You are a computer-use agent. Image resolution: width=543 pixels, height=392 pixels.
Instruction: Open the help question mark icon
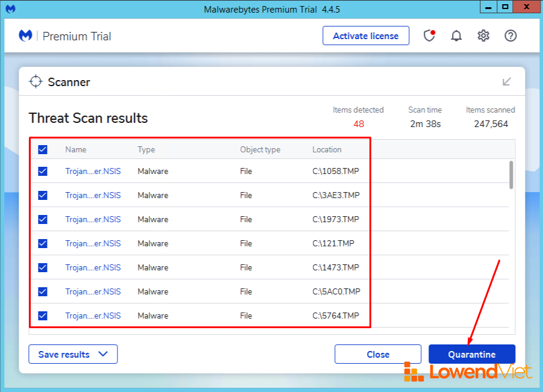point(510,36)
